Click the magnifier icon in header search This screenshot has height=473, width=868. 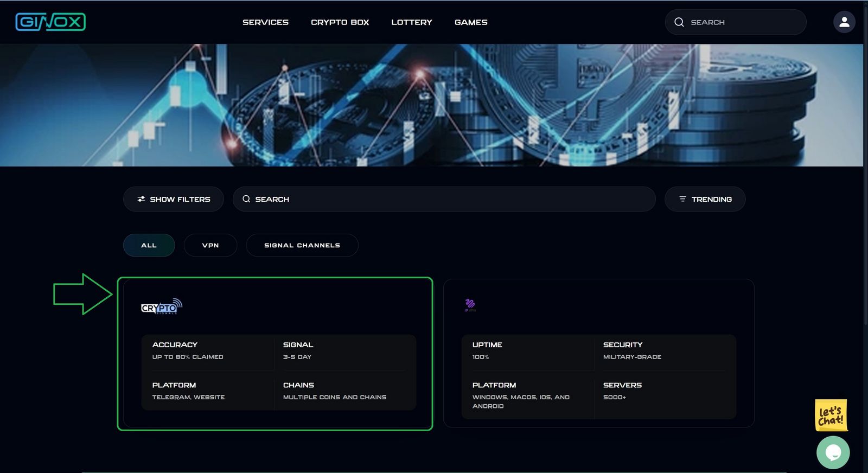pos(679,22)
